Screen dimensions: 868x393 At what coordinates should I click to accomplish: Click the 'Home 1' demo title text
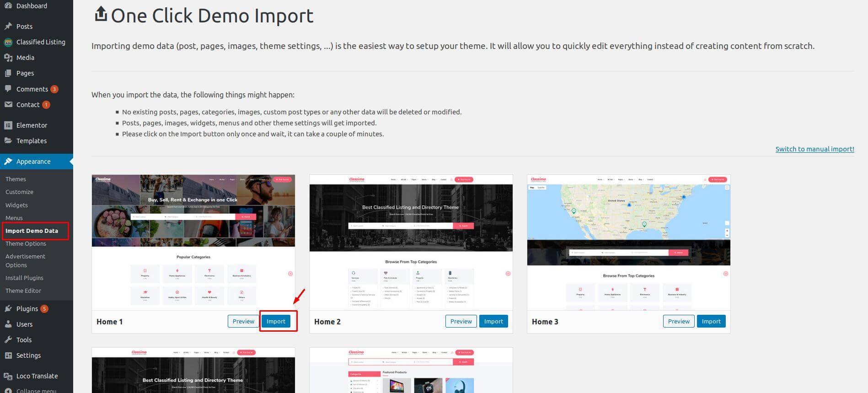click(110, 322)
